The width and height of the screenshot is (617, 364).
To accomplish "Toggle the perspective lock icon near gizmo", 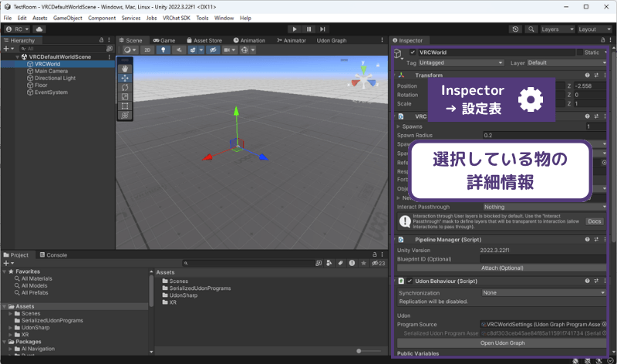I will click(378, 65).
